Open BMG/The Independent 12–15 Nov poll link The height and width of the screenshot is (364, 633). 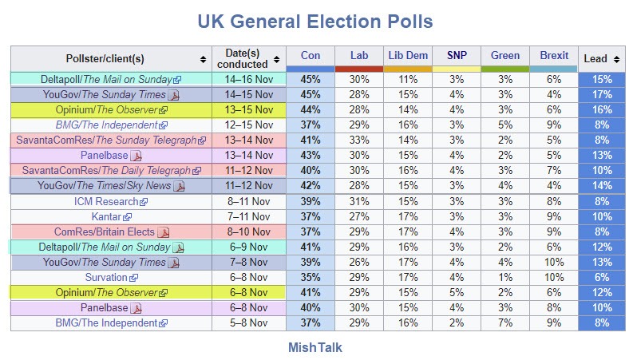(x=107, y=125)
